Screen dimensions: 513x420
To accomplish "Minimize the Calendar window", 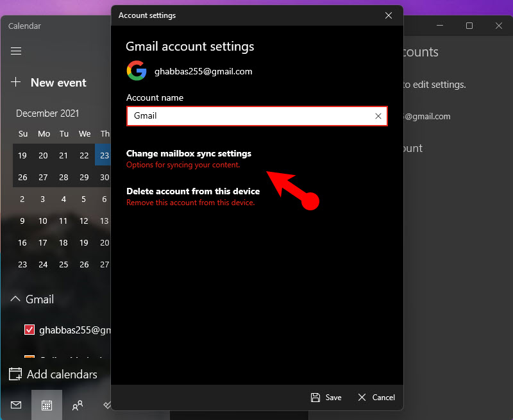I will (440, 26).
